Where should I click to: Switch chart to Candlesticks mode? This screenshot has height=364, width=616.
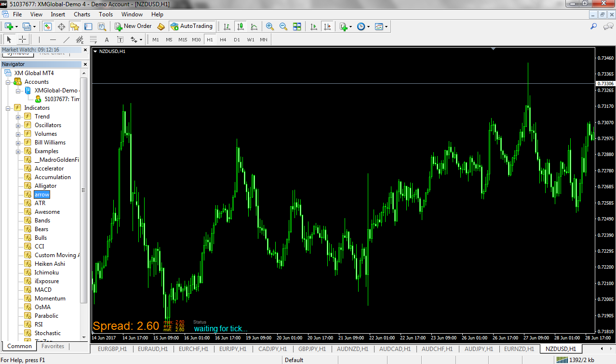240,26
